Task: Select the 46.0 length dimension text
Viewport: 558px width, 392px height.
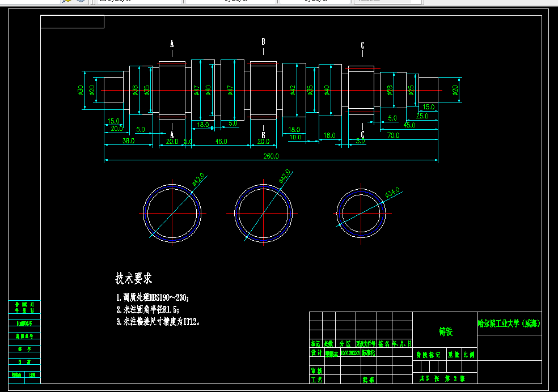Action: point(221,142)
